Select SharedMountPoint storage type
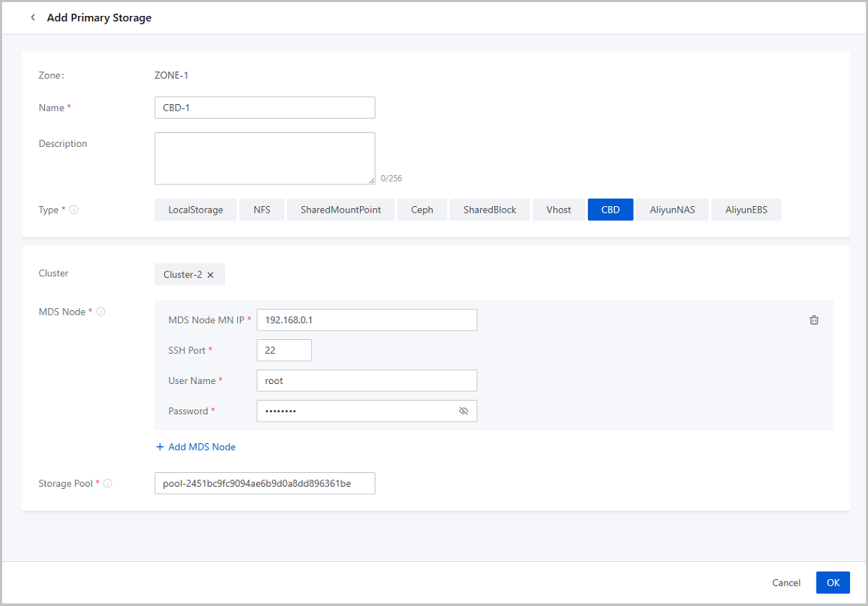 (x=341, y=210)
